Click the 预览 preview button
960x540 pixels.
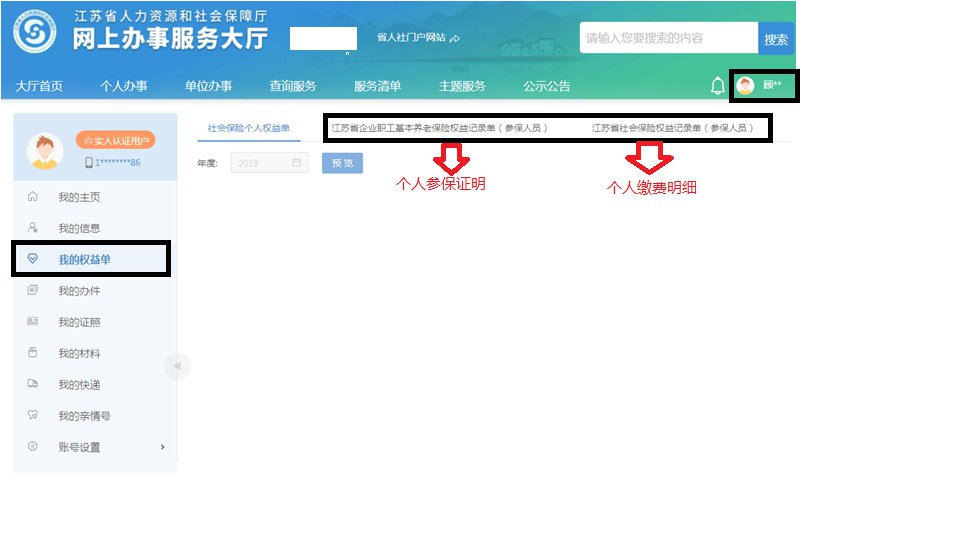click(x=342, y=163)
